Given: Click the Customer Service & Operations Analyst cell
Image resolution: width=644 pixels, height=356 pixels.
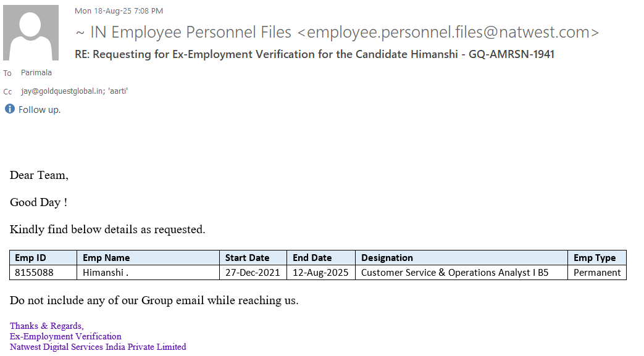Looking at the screenshot, I should coord(454,273).
